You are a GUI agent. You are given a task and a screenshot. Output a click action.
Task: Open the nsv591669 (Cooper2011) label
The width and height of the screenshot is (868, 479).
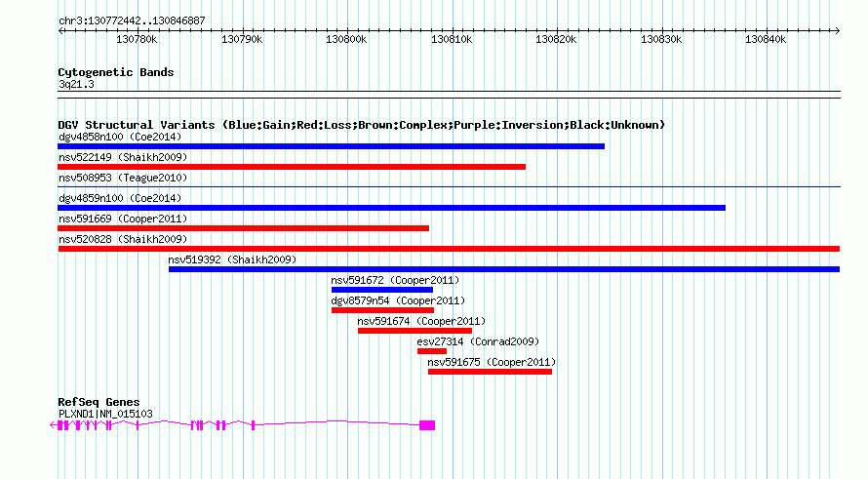click(123, 219)
